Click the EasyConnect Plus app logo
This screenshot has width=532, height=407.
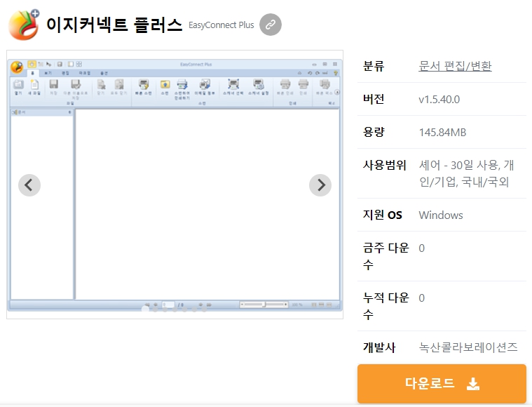(24, 25)
